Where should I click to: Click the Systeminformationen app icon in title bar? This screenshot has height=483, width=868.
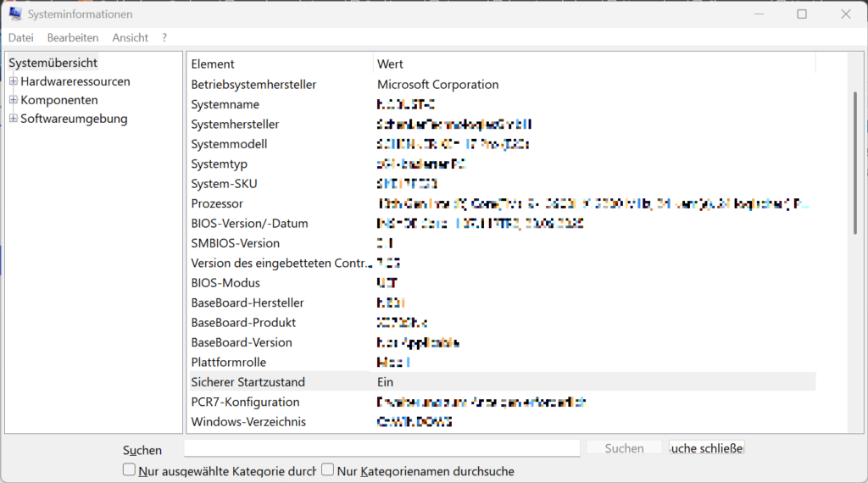coord(15,14)
